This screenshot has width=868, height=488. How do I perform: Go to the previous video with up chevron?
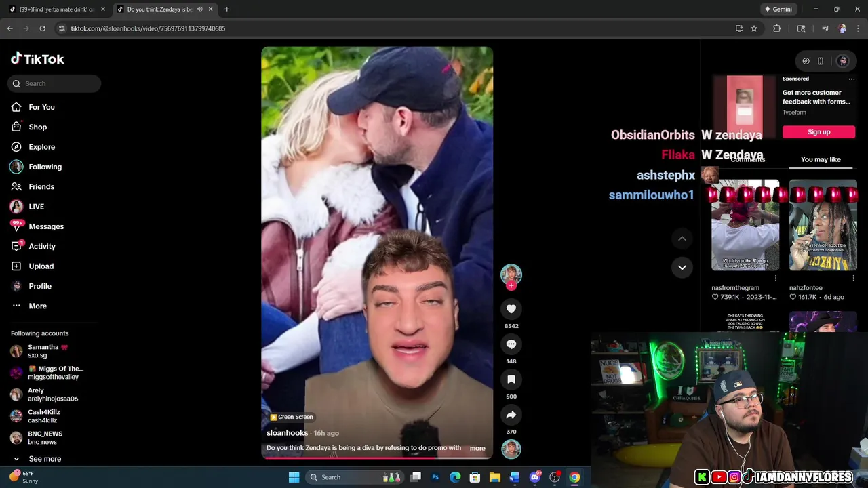pos(682,239)
